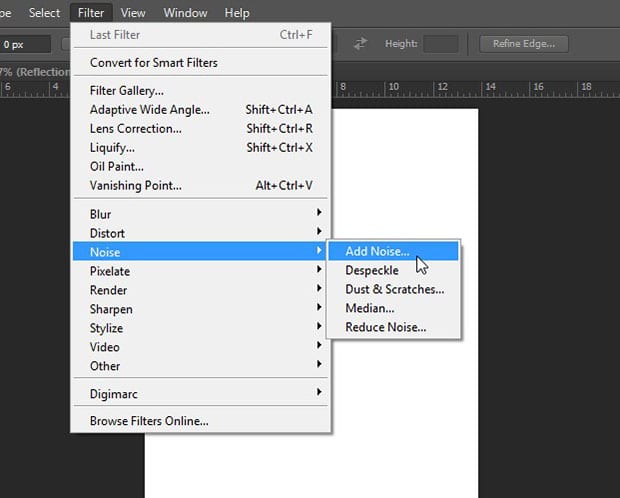Select Adaptive Wide Angle filter
Viewport: 620px width, 498px height.
pos(200,110)
